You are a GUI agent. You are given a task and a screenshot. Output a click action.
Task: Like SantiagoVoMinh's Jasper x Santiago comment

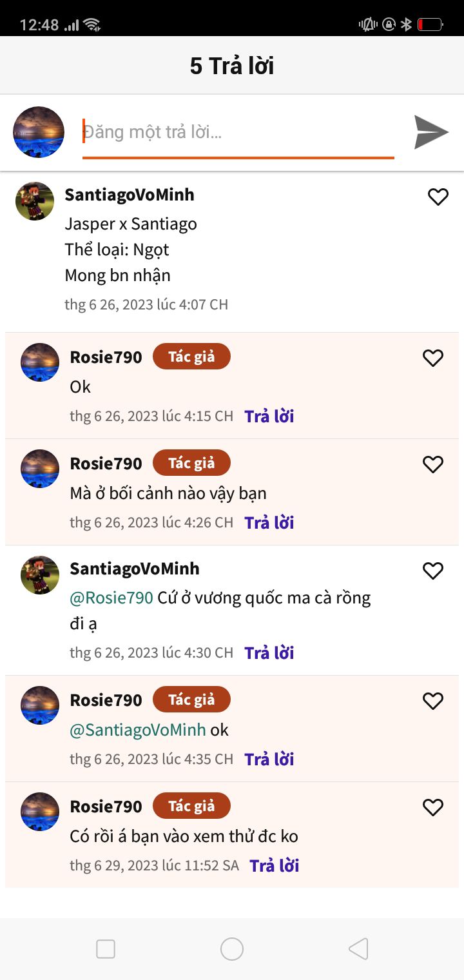[438, 197]
